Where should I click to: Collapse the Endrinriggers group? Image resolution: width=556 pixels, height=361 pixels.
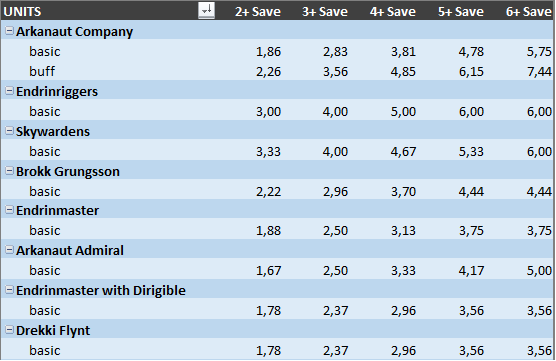tap(9, 91)
